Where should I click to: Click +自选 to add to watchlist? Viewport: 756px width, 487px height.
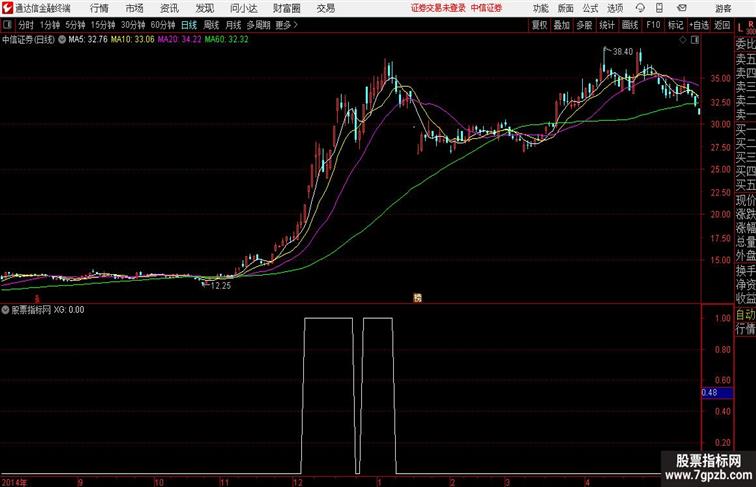[x=699, y=25]
